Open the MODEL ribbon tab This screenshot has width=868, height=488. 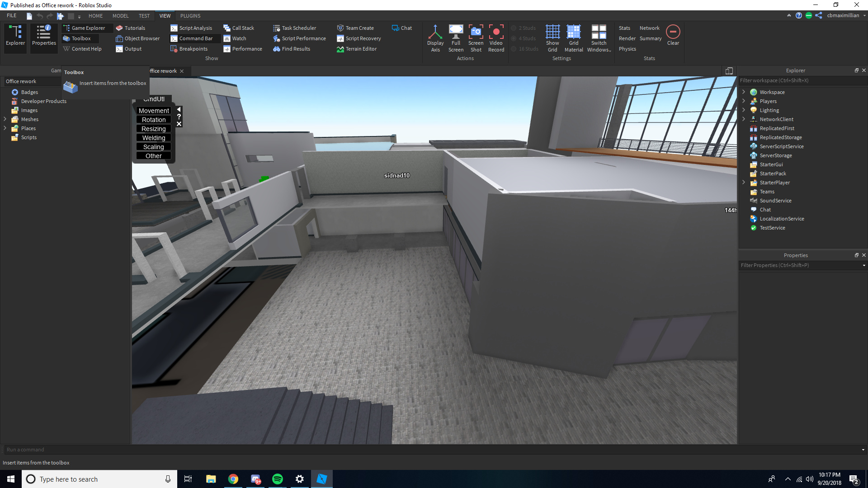[120, 16]
